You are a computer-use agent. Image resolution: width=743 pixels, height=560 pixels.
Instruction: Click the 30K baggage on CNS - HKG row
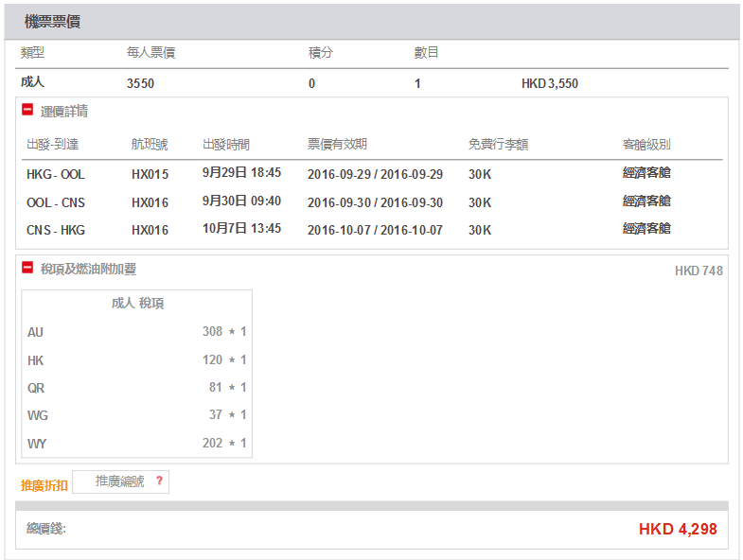click(480, 230)
